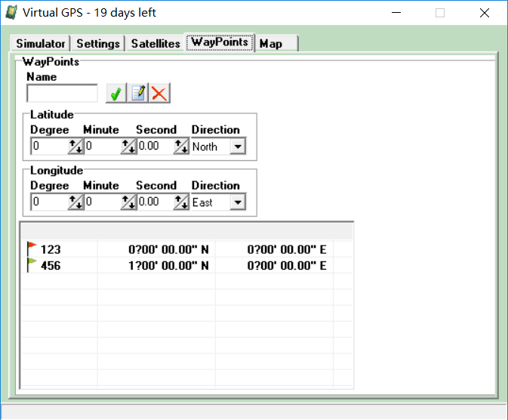Click the edit waypoint notepad icon
This screenshot has width=508, height=420.
[x=138, y=94]
